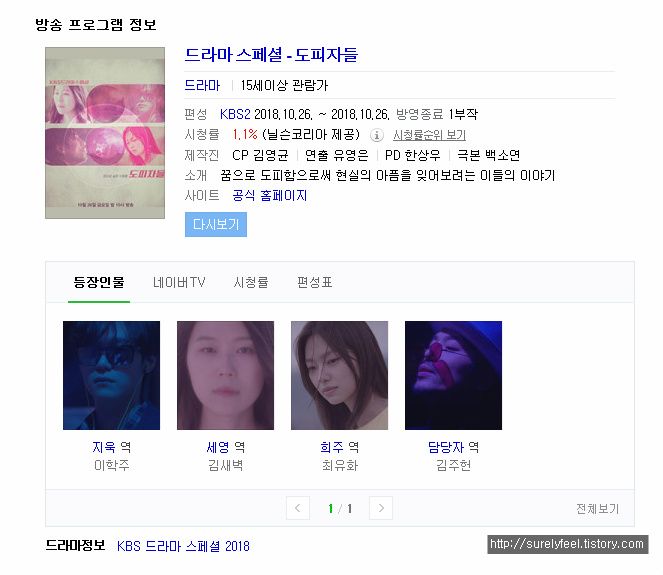Viewport: 663px width, 575px height.
Task: Open 시청률순위 보기 link
Action: [429, 135]
